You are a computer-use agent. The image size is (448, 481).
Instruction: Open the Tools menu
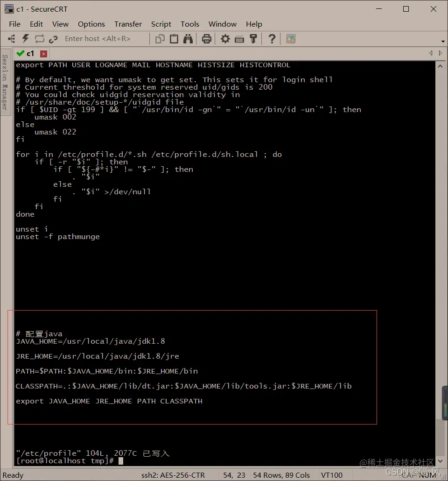click(x=190, y=24)
